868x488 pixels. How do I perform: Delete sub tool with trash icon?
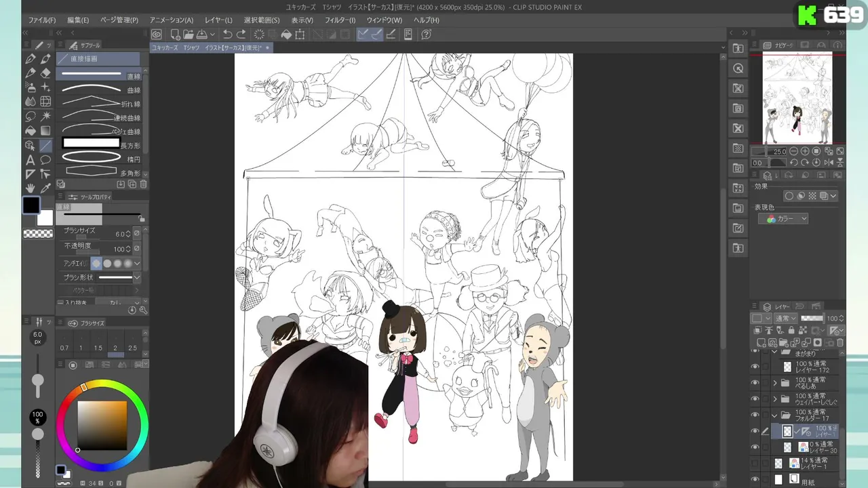click(143, 184)
